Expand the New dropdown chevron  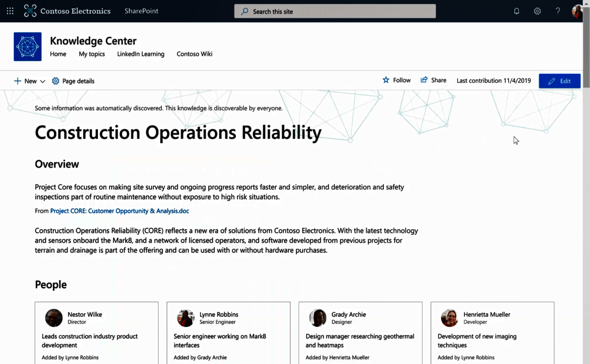pyautogui.click(x=43, y=81)
